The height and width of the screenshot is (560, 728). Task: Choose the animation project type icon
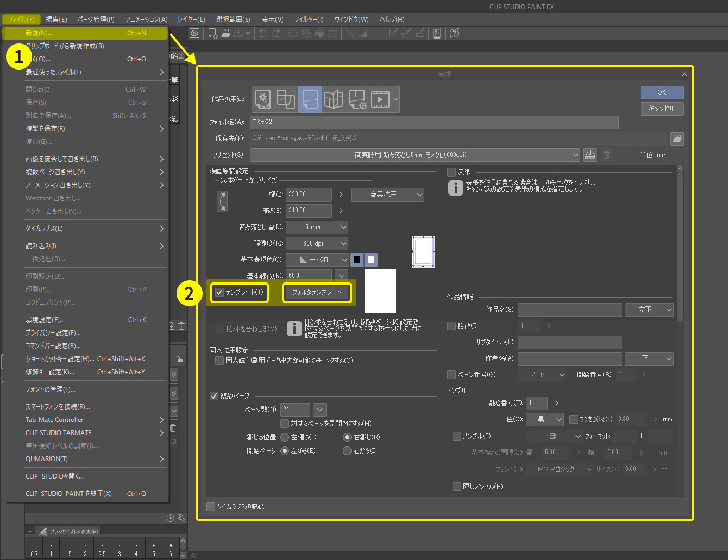380,99
